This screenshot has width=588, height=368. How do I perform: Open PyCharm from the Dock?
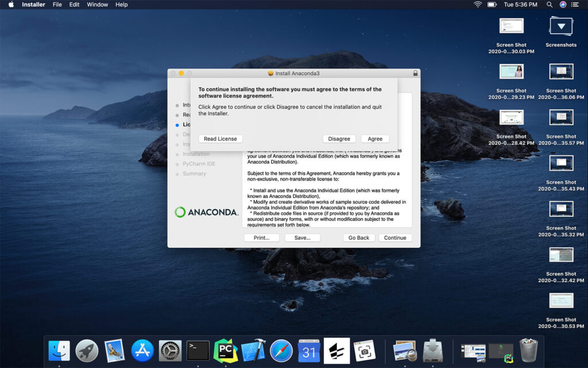click(x=226, y=351)
